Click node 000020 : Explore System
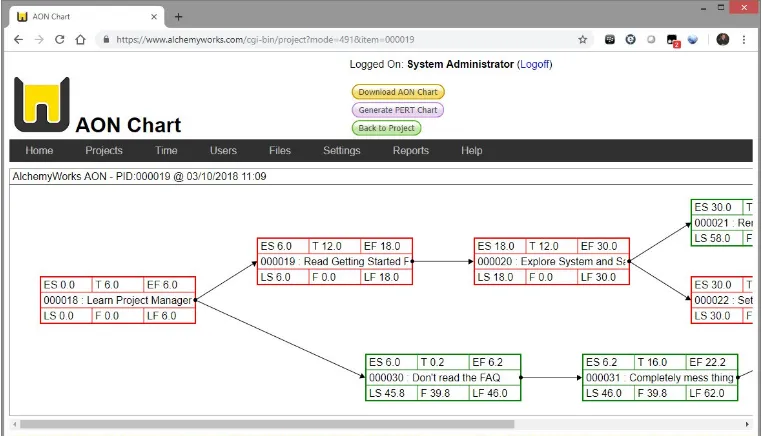The image size is (762, 436). (x=552, y=262)
